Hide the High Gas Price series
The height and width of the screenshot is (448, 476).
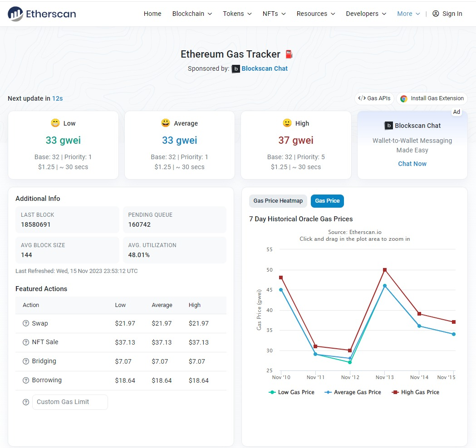tap(415, 392)
